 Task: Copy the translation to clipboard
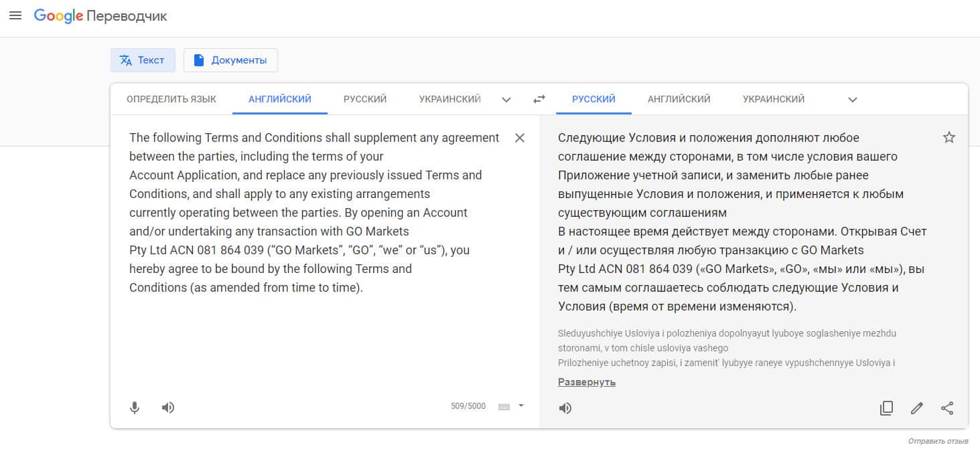pos(886,408)
